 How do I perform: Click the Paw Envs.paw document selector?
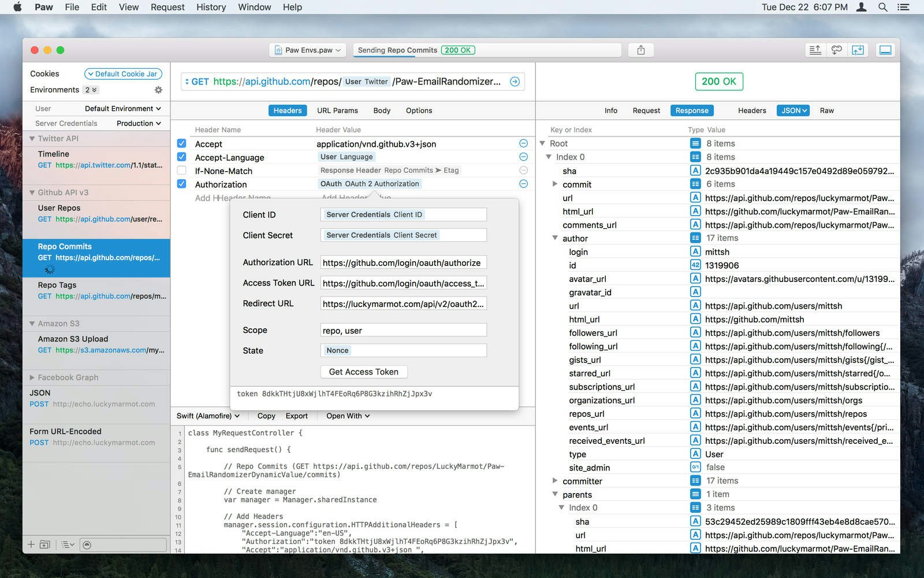[308, 50]
